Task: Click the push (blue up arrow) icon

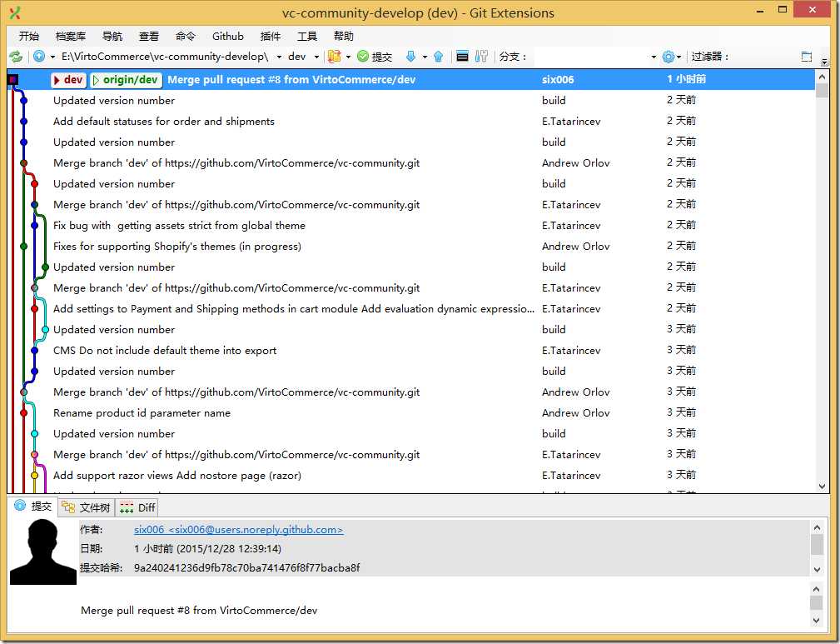Action: [438, 57]
